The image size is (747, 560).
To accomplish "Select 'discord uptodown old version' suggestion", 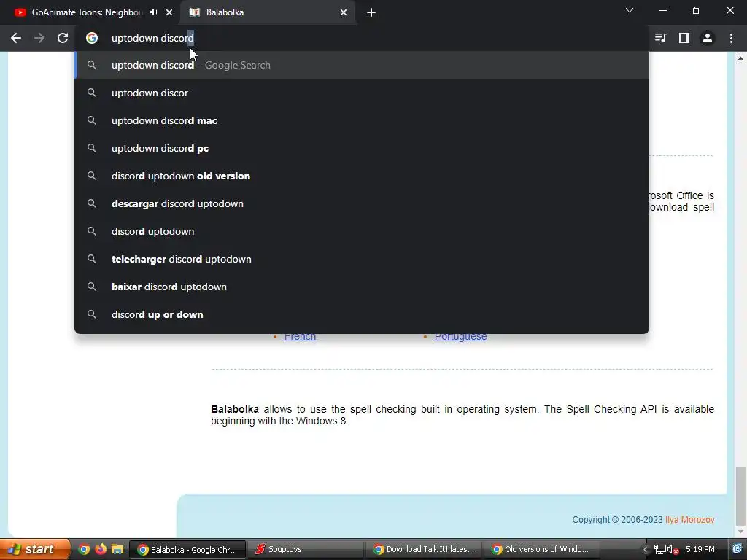I will 362,176.
